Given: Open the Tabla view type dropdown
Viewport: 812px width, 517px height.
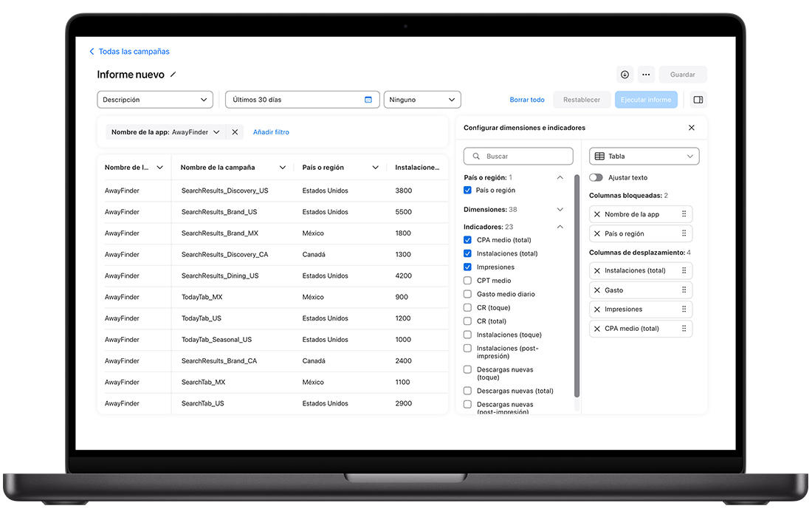Looking at the screenshot, I should (x=644, y=157).
